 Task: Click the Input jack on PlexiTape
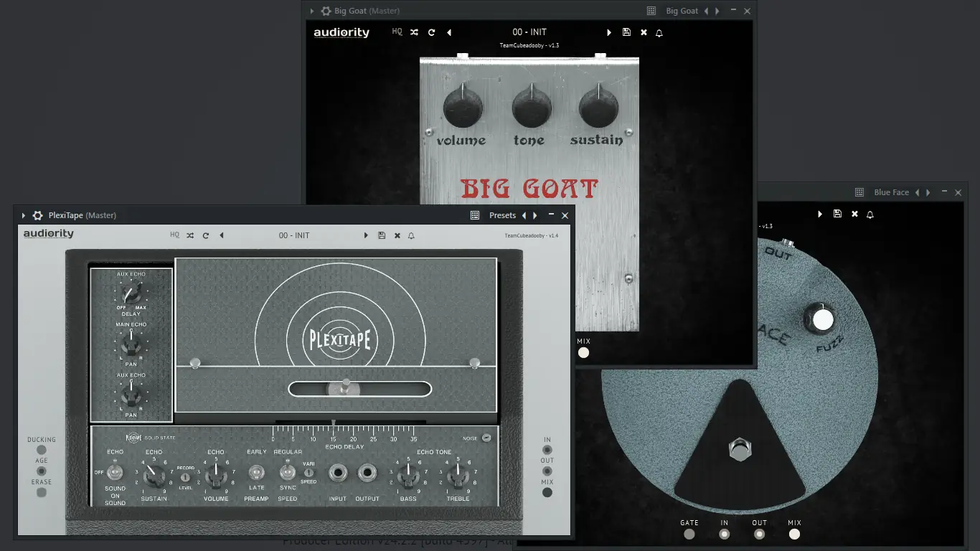pyautogui.click(x=337, y=472)
